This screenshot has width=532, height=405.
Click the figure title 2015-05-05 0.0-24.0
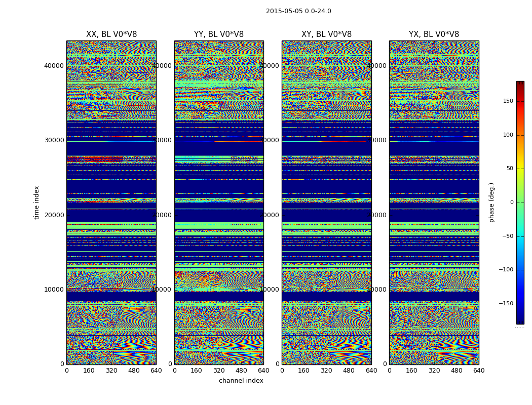coord(298,11)
